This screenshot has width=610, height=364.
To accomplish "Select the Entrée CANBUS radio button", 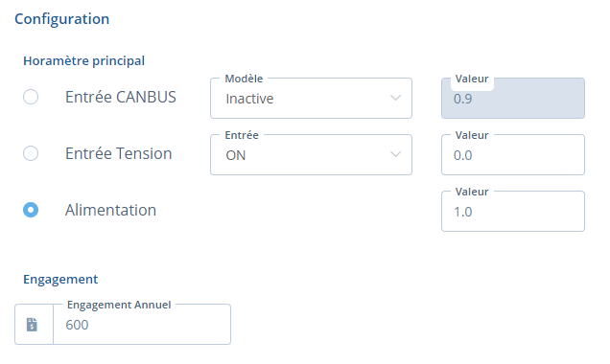I will click(x=31, y=97).
